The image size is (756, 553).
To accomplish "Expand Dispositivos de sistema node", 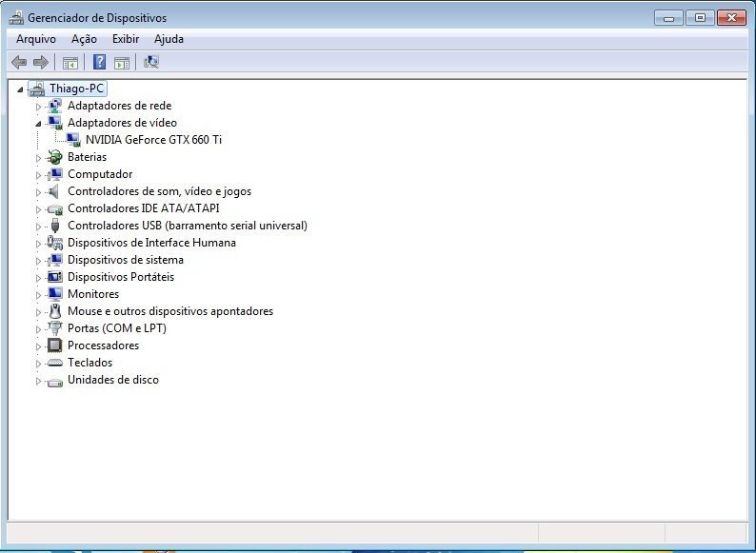I will [39, 261].
